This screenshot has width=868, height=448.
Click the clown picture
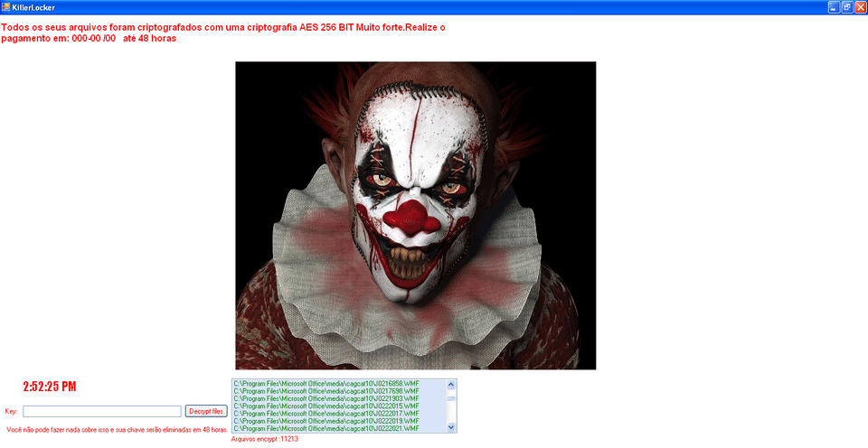pos(416,215)
